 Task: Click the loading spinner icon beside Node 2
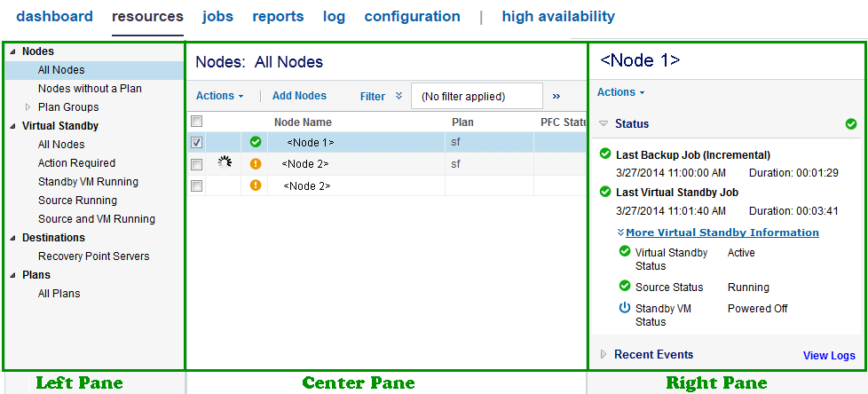click(x=225, y=162)
